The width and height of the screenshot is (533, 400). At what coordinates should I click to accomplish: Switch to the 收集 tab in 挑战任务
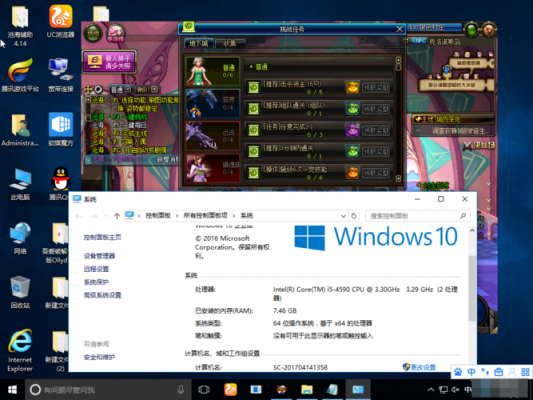tap(230, 43)
